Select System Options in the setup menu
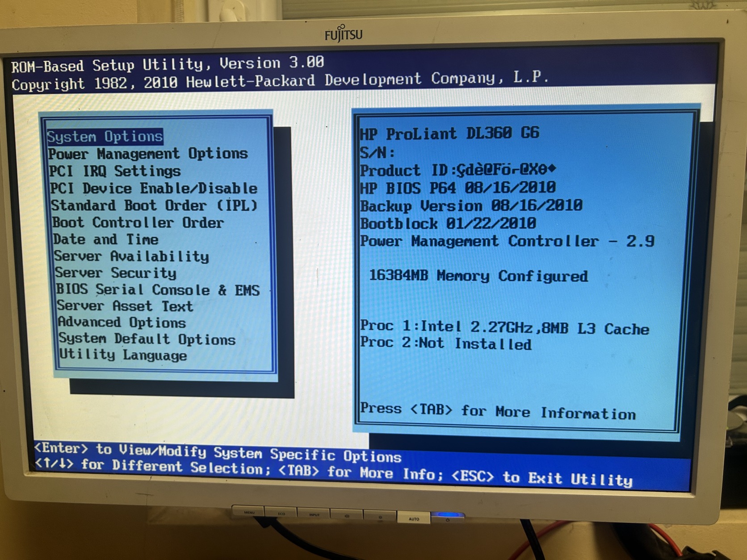Image resolution: width=747 pixels, height=560 pixels. (x=105, y=136)
